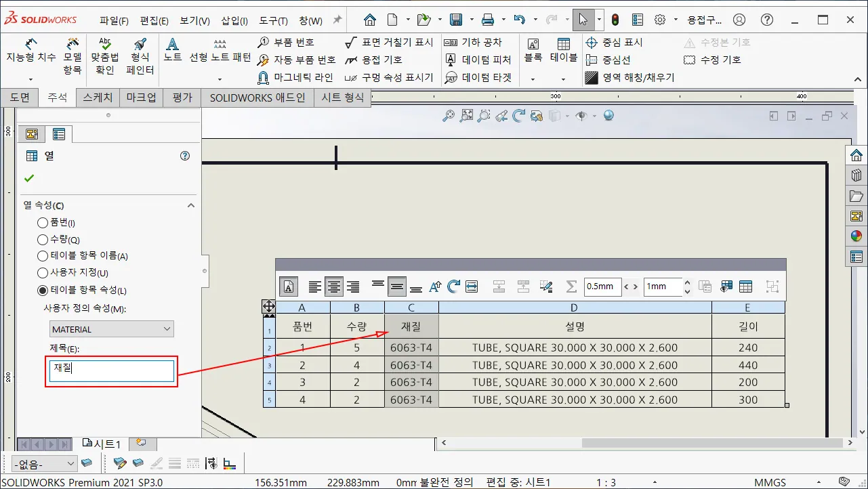Click the Balloon (부품 번호) tool
The height and width of the screenshot is (489, 868).
(x=285, y=42)
